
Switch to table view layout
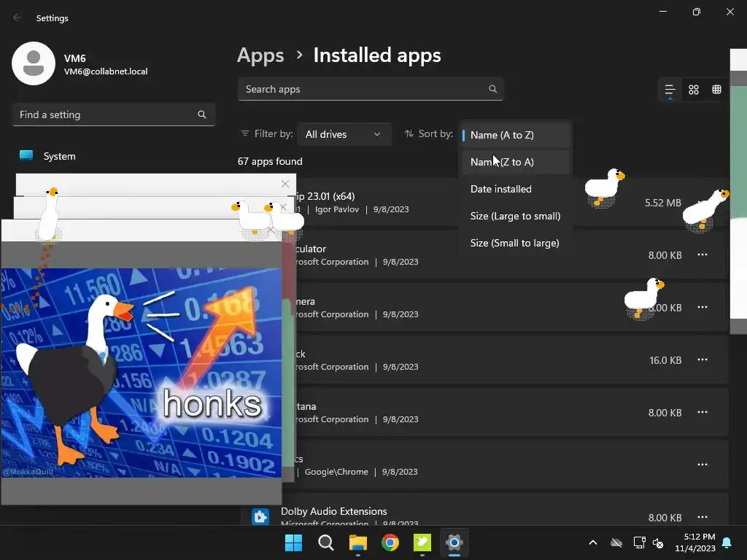click(x=716, y=90)
